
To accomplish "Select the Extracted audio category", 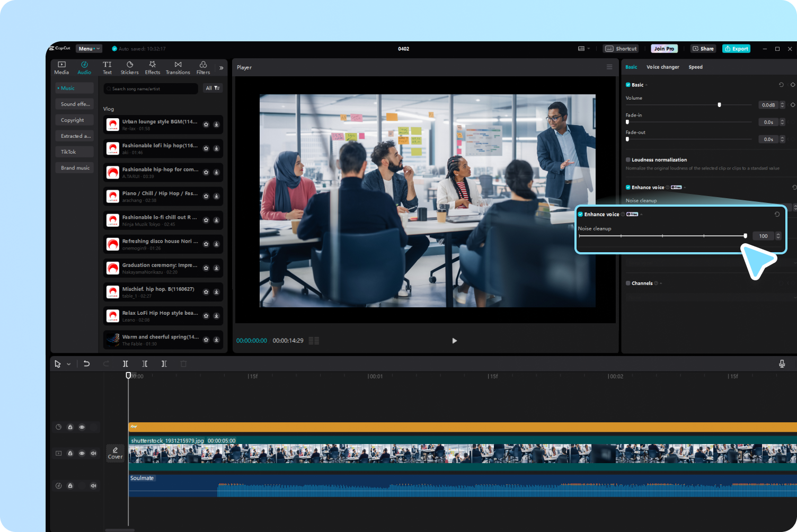I will 75,136.
